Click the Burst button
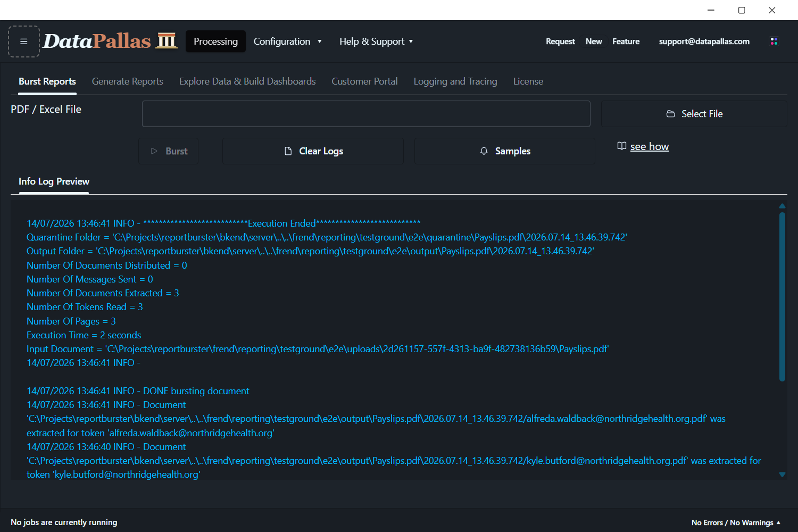 pyautogui.click(x=169, y=151)
